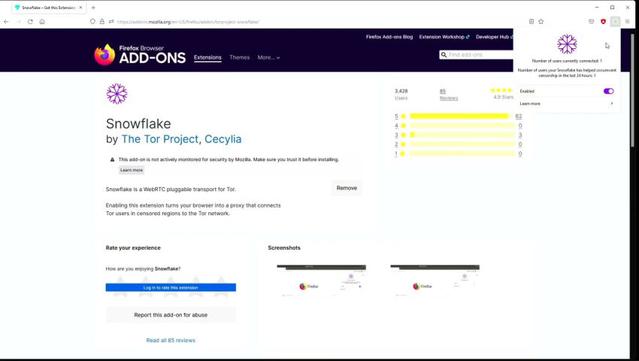Expand the Learn more arrow in popup

tap(612, 103)
